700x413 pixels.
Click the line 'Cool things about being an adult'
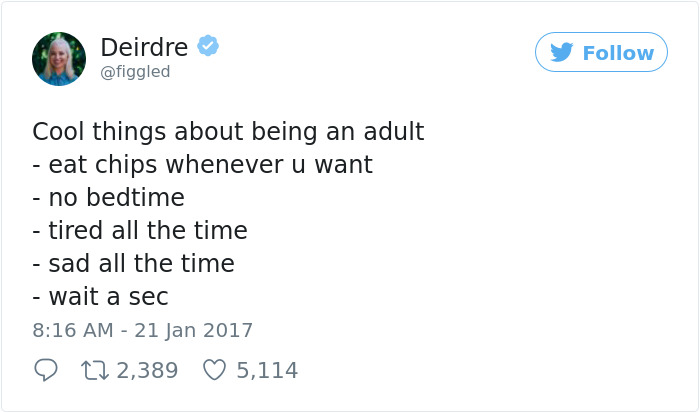228,132
